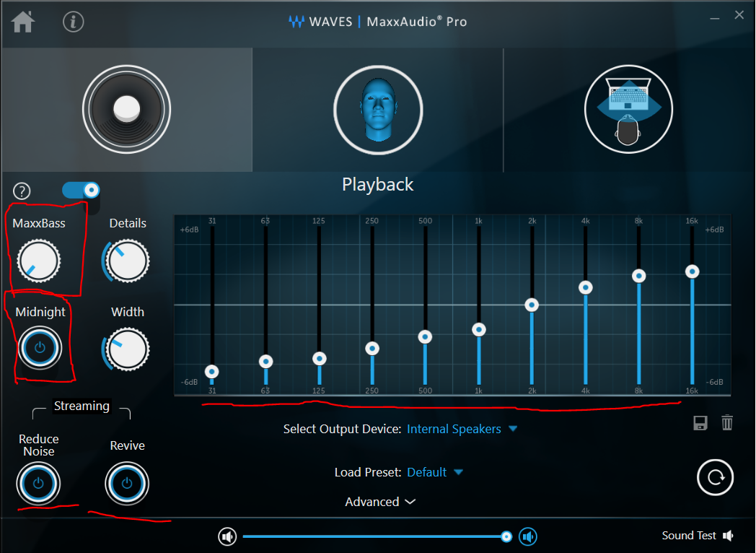Save the current EQ preset
Image resolution: width=756 pixels, height=553 pixels.
pyautogui.click(x=699, y=423)
